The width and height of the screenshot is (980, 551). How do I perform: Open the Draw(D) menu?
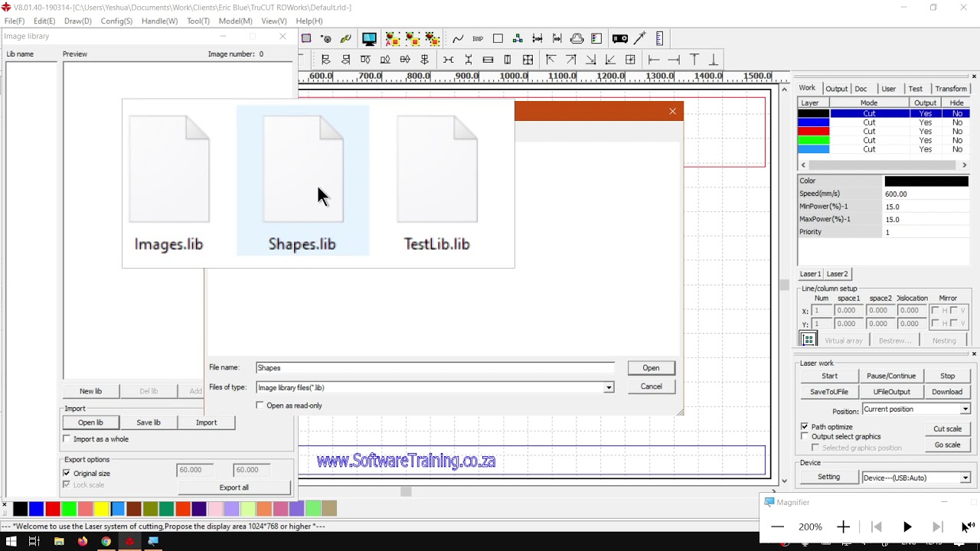[78, 21]
